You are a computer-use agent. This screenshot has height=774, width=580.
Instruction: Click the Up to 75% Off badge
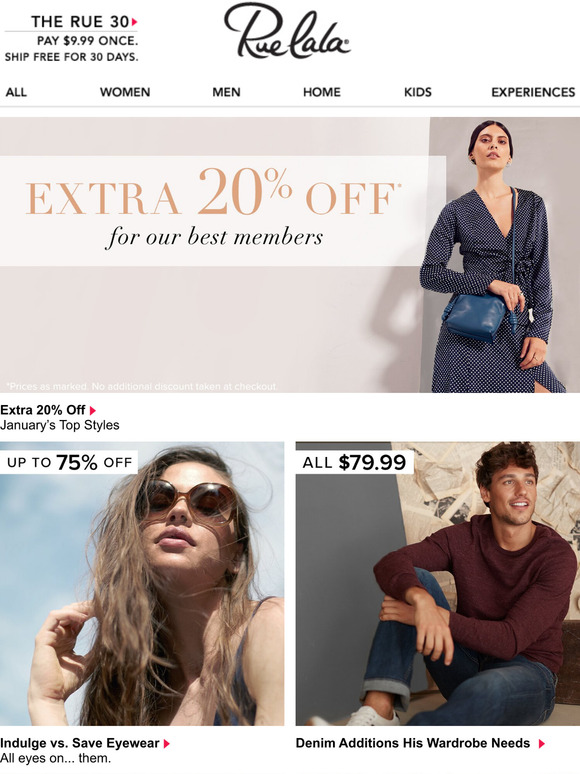pos(69,463)
